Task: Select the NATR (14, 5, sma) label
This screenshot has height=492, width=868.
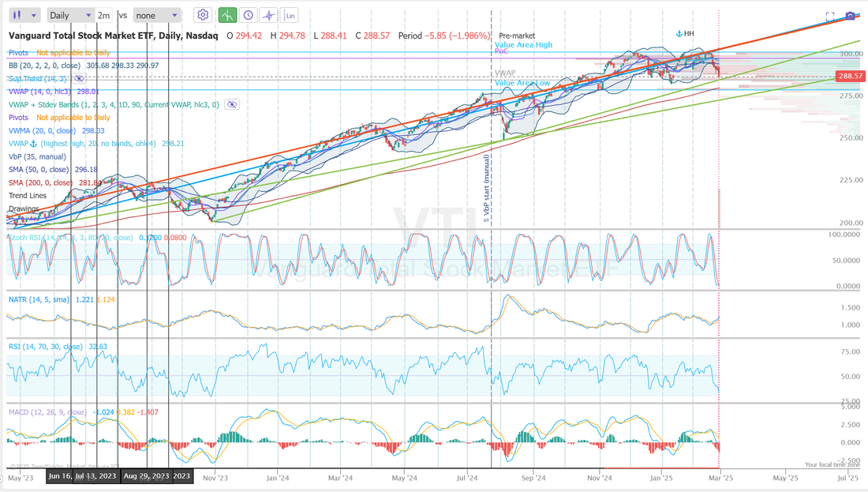Action: point(39,300)
